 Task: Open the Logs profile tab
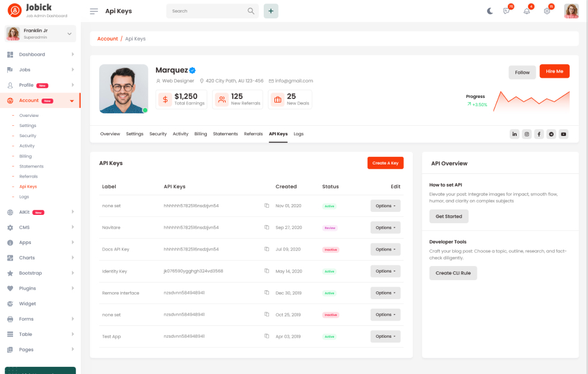298,134
